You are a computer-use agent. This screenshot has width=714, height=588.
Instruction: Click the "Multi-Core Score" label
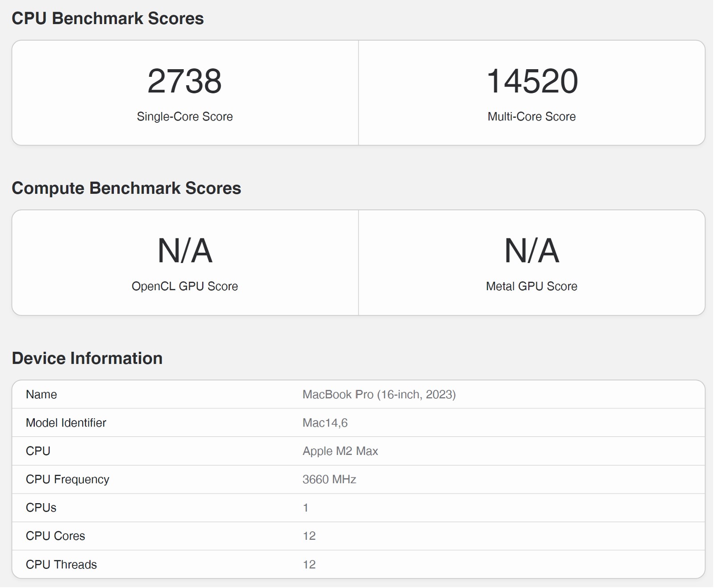point(531,117)
